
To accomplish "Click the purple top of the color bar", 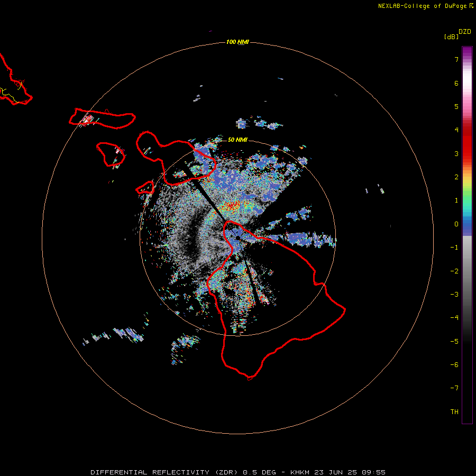I will pyautogui.click(x=467, y=52).
